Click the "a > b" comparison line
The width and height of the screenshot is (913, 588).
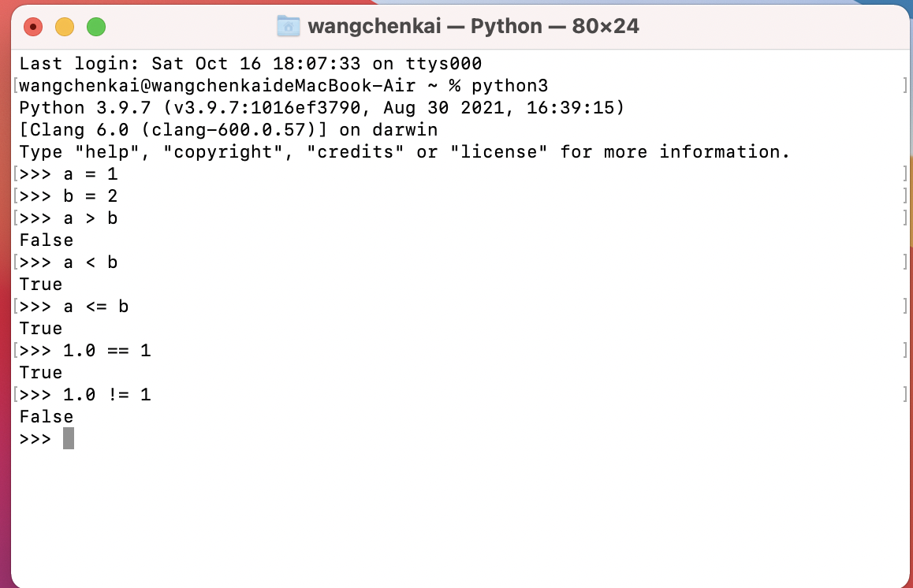[91, 218]
